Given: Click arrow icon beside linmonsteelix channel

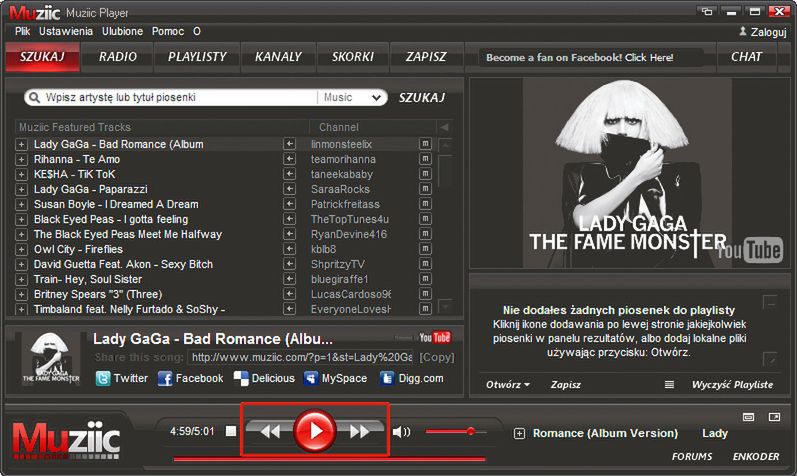Looking at the screenshot, I should pos(289,144).
